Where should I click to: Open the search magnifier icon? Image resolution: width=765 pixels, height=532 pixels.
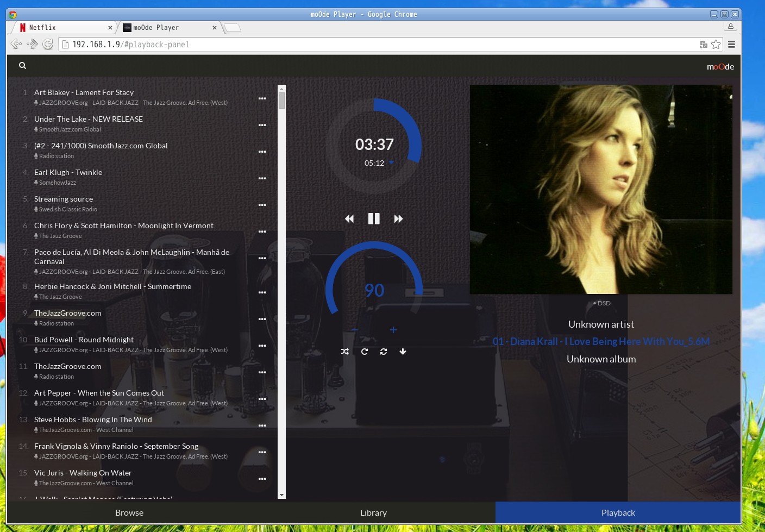coord(22,66)
